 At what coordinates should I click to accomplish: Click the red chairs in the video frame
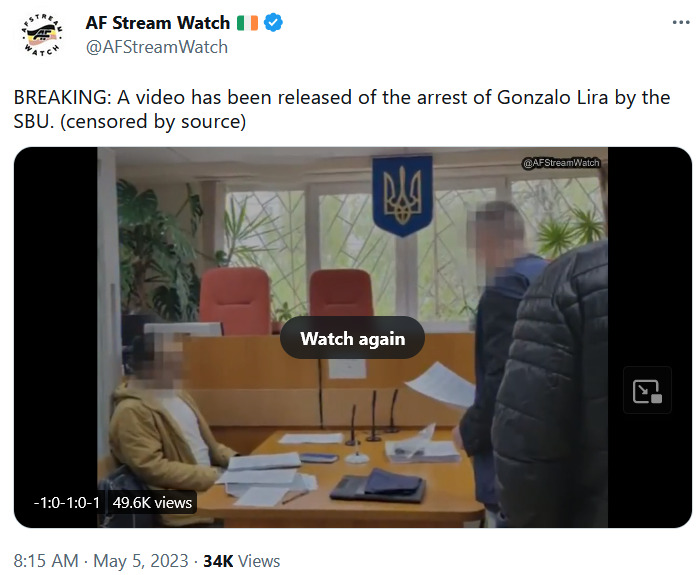pos(286,300)
